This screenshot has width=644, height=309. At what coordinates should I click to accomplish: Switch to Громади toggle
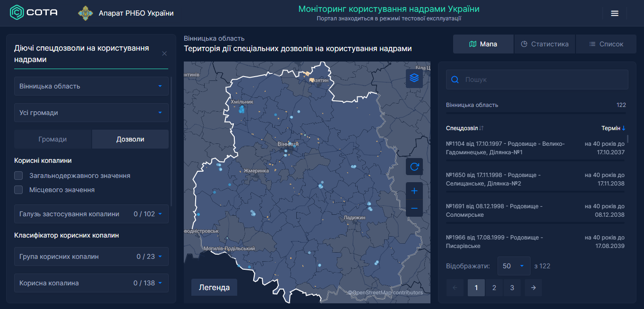(52, 139)
